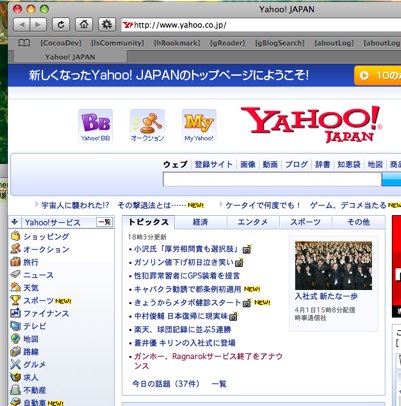Click the スポーツ trophy icon

pos(15,300)
